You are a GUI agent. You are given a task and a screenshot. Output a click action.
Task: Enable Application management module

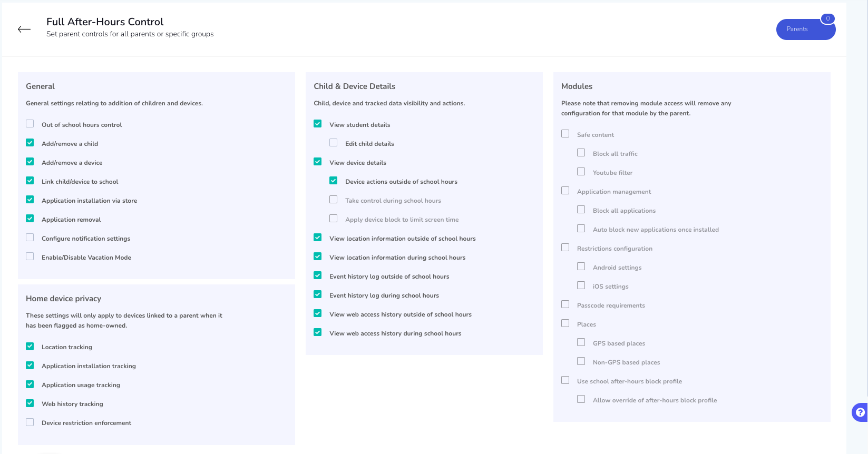click(x=565, y=191)
